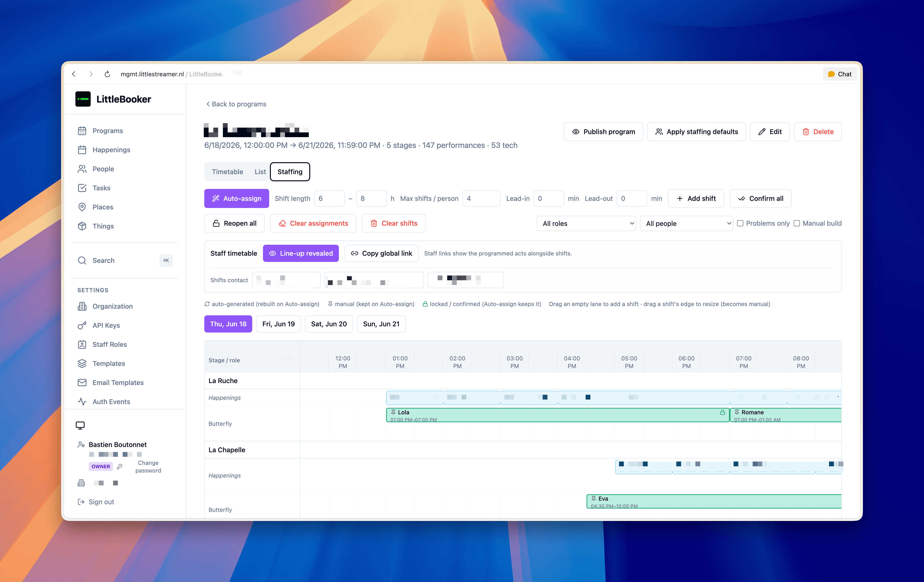Select the Sun, Jun 21 day tab
This screenshot has height=582, width=924.
[x=381, y=324]
